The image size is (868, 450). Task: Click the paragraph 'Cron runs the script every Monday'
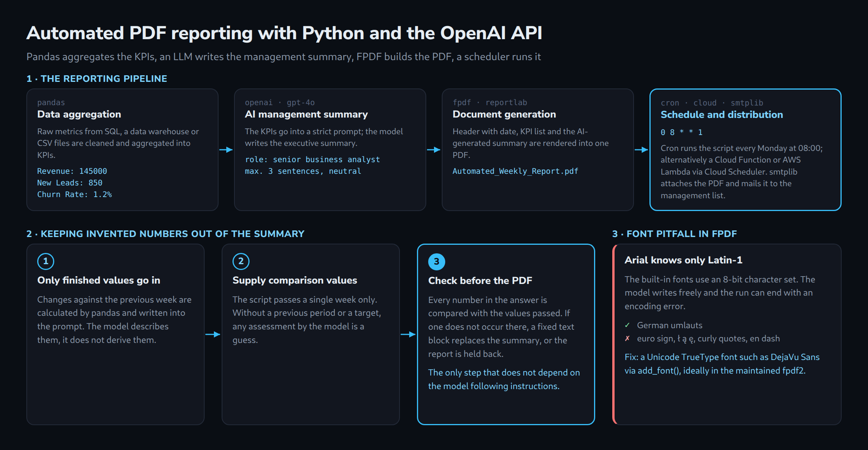tap(742, 172)
